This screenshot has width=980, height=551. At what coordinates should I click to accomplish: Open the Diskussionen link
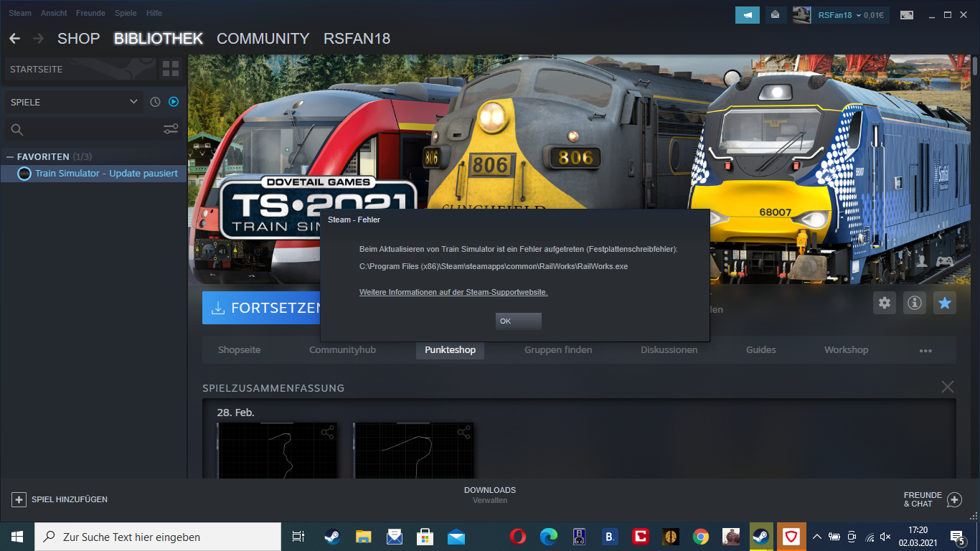(669, 350)
